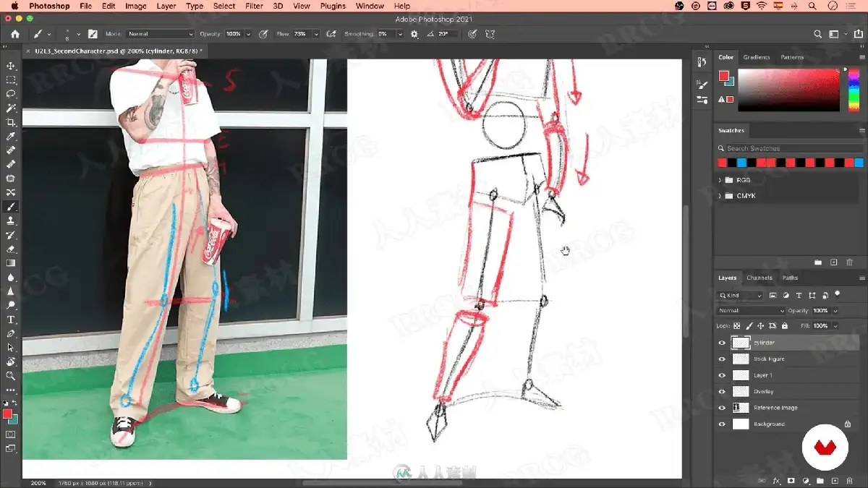Open the brush Mode dropdown

pos(160,34)
